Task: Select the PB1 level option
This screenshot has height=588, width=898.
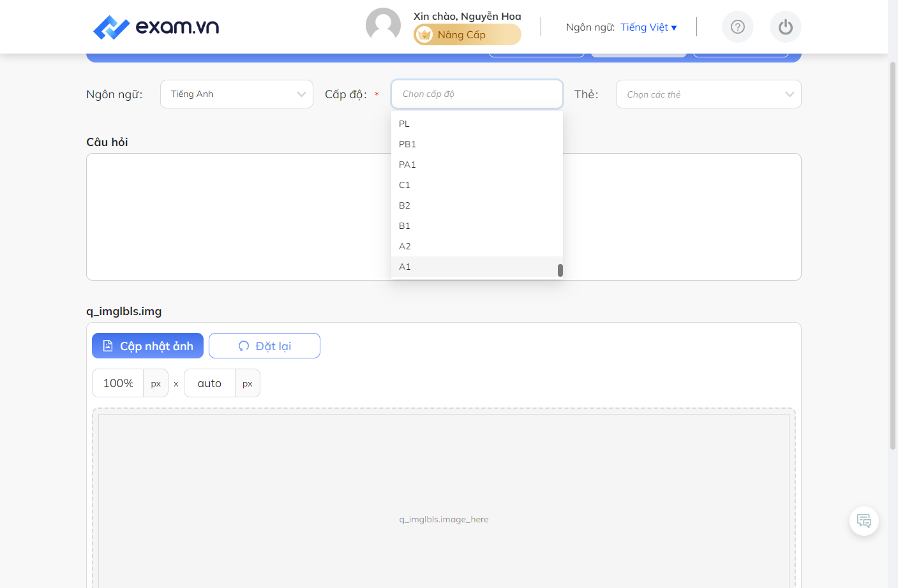Action: (477, 144)
